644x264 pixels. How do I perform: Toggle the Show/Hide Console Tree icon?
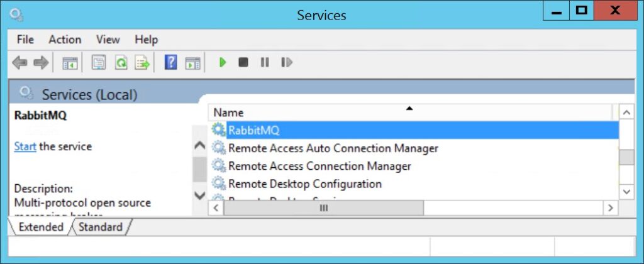[x=70, y=63]
